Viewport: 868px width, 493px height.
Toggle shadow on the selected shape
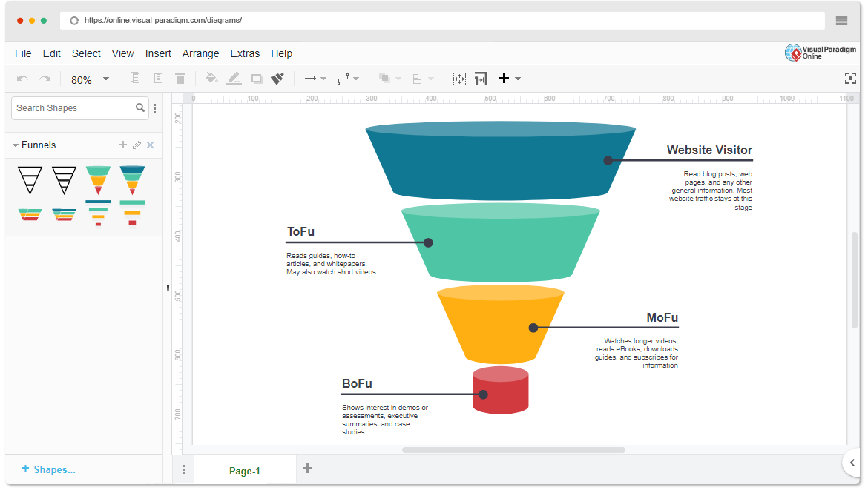click(x=257, y=79)
